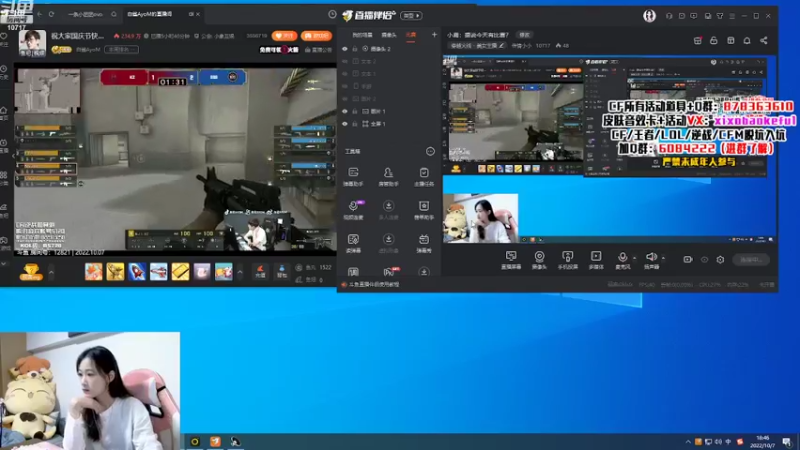Switch to 我的场景 tab
Viewport: 800px width, 450px height.
click(362, 35)
